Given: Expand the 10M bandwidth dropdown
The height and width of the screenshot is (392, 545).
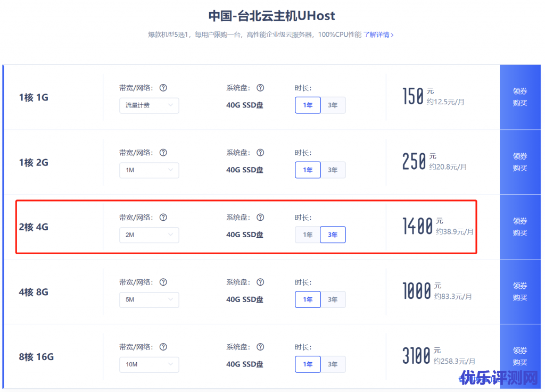Looking at the screenshot, I should click(x=149, y=364).
